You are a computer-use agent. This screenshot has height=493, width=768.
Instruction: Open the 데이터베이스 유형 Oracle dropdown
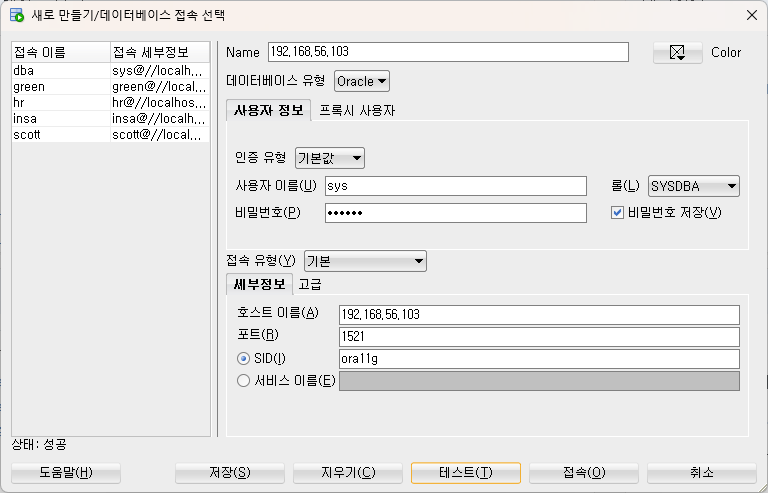(x=362, y=81)
